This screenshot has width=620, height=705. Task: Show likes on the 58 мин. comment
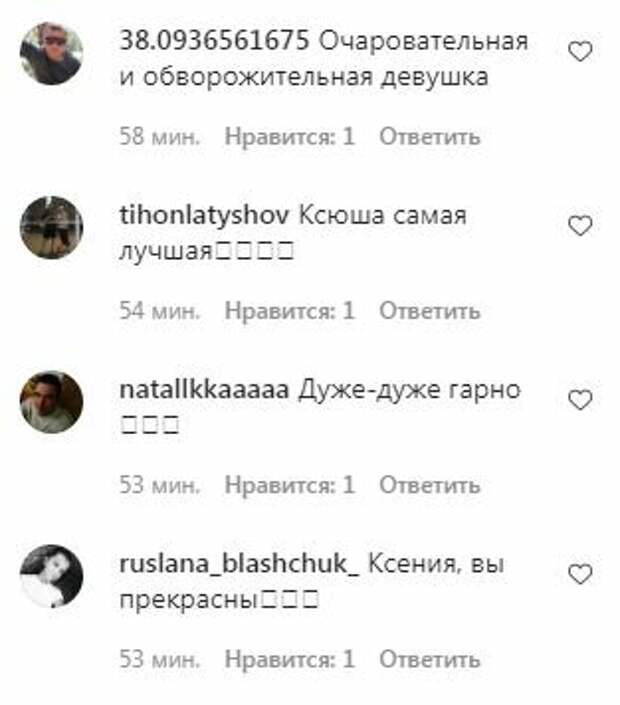click(x=290, y=136)
